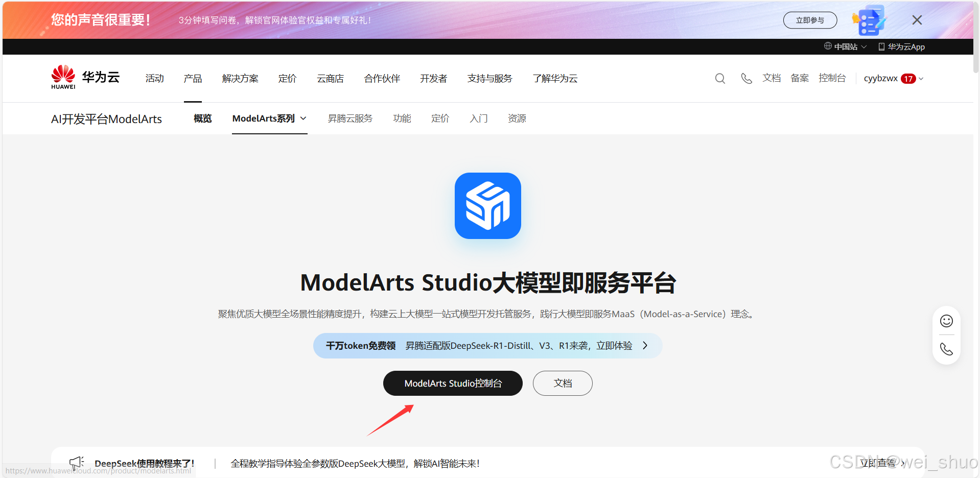980x478 pixels.
Task: Open the 华为云App link in the top bar
Action: [902, 46]
